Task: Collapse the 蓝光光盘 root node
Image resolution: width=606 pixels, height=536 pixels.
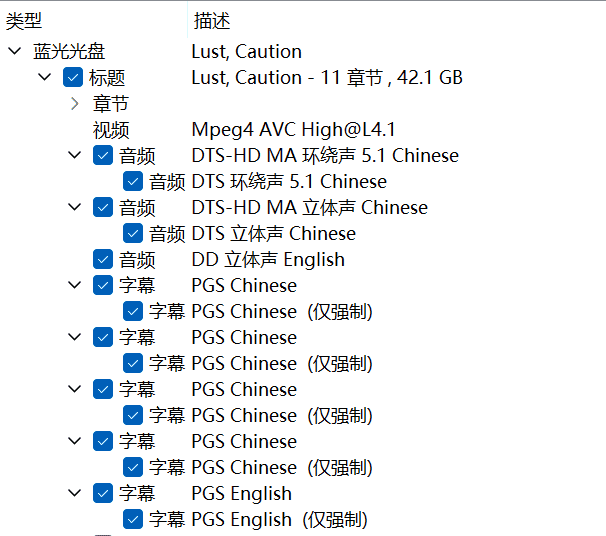Action: (x=14, y=51)
